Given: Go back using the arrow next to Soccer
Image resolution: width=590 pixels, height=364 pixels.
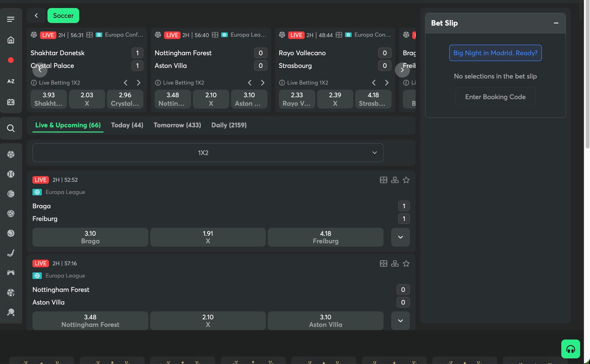Looking at the screenshot, I should tap(36, 15).
